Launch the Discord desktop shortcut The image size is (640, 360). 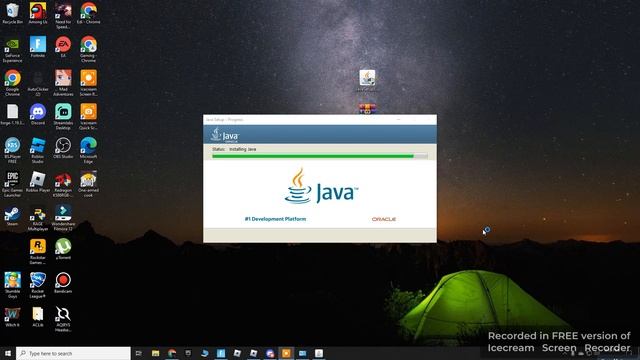(x=38, y=114)
